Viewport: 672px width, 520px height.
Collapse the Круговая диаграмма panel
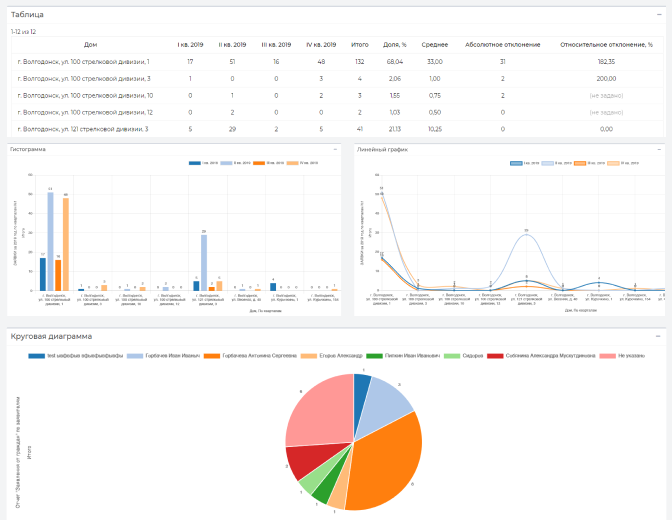[658, 337]
